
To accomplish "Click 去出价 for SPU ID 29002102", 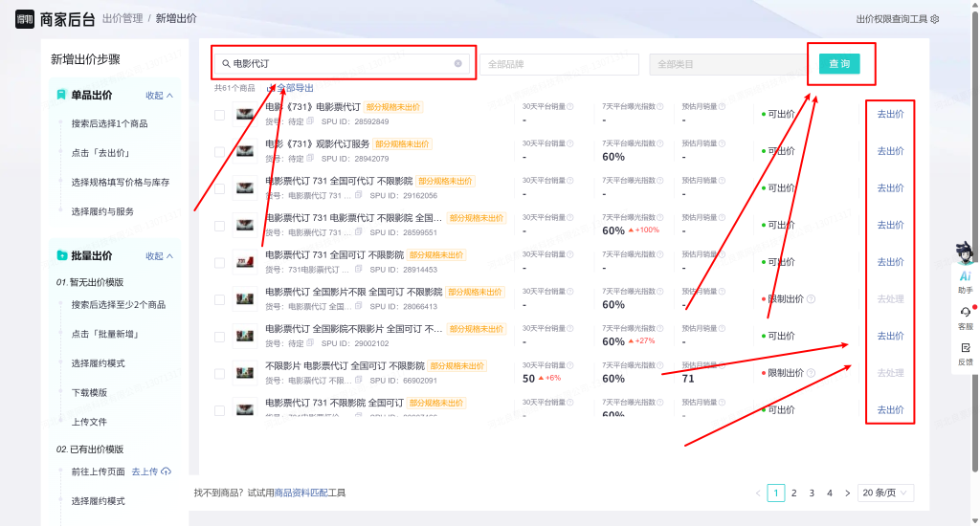I will (891, 336).
